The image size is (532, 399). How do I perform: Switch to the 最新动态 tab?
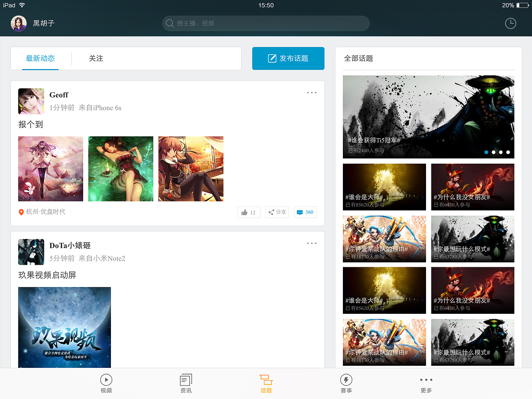[x=40, y=59]
